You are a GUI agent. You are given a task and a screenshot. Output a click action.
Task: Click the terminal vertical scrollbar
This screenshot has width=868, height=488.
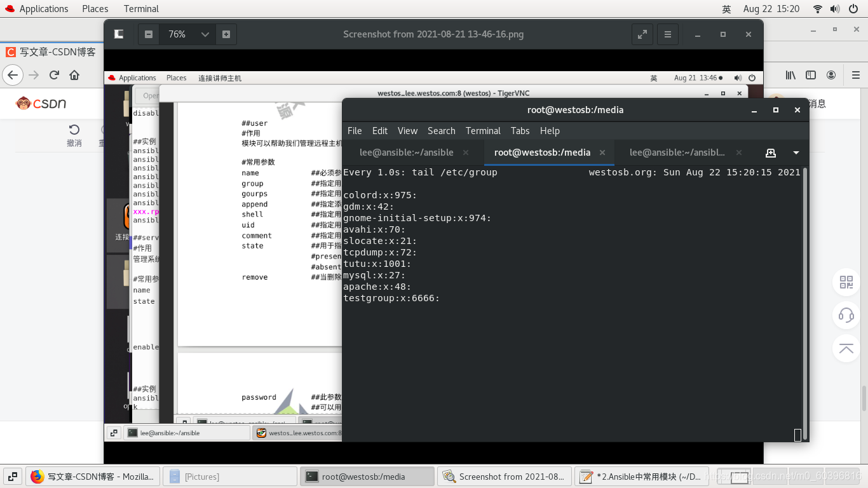coord(806,304)
